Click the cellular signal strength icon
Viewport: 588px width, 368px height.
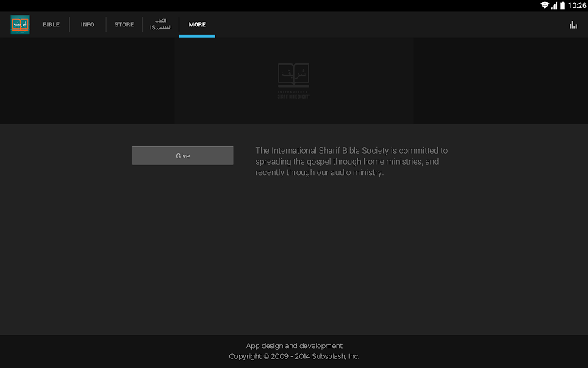tap(554, 6)
